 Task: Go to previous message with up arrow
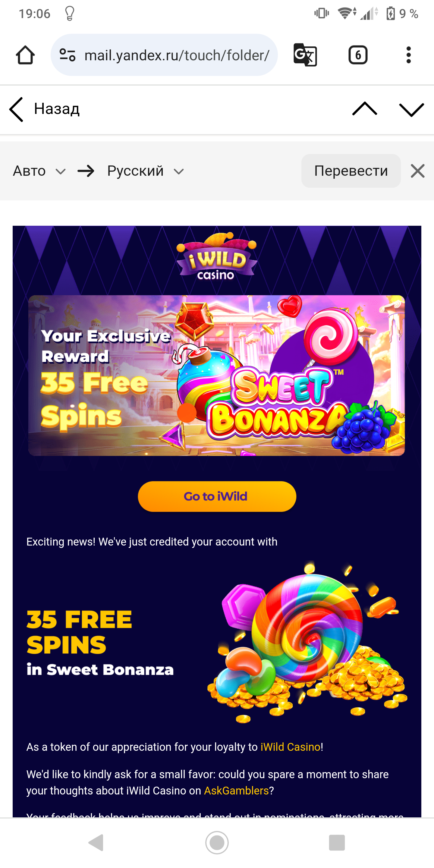(365, 109)
